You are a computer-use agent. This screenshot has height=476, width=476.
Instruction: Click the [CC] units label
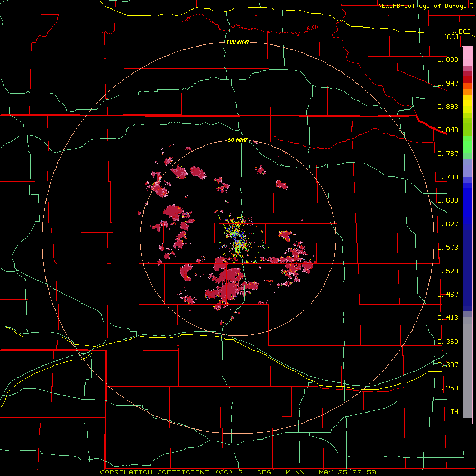click(452, 36)
